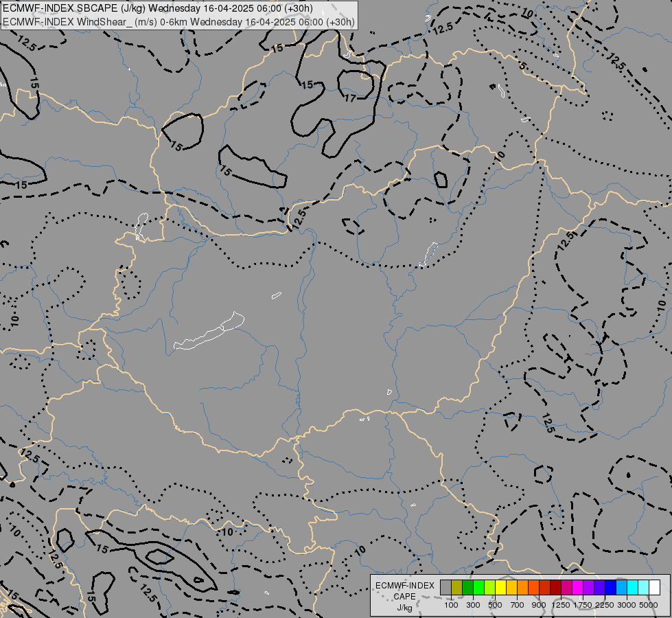Select the purple legend swatch
Viewport: 672px width, 618px height.
click(x=588, y=587)
